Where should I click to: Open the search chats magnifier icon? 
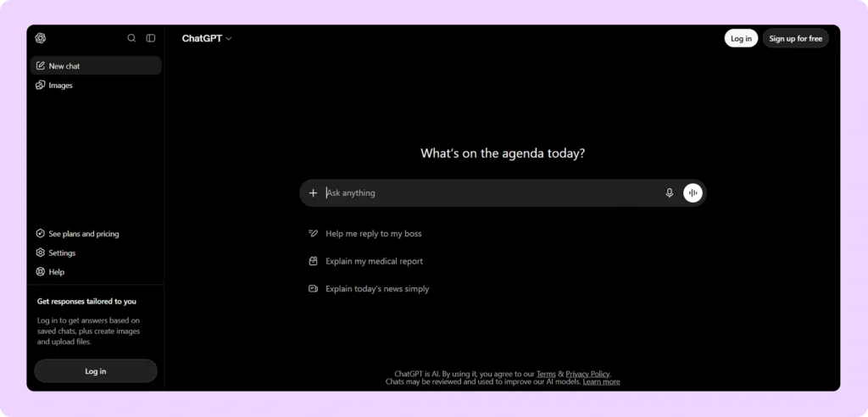click(131, 38)
